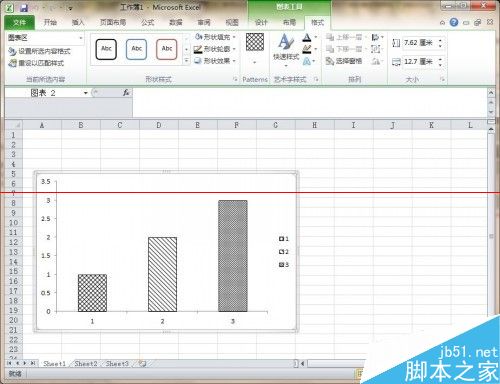This screenshot has width=500, height=384.
Task: Click the Rotate objects icon
Action: coord(376,61)
